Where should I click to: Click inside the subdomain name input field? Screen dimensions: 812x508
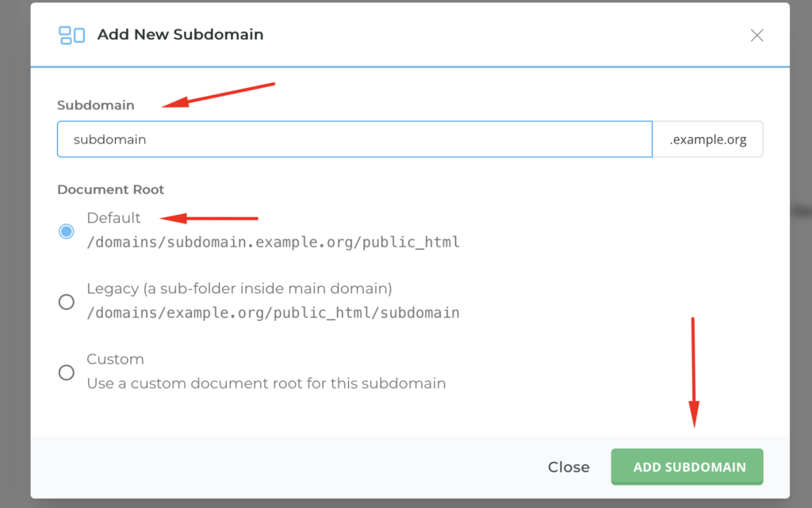(317, 139)
